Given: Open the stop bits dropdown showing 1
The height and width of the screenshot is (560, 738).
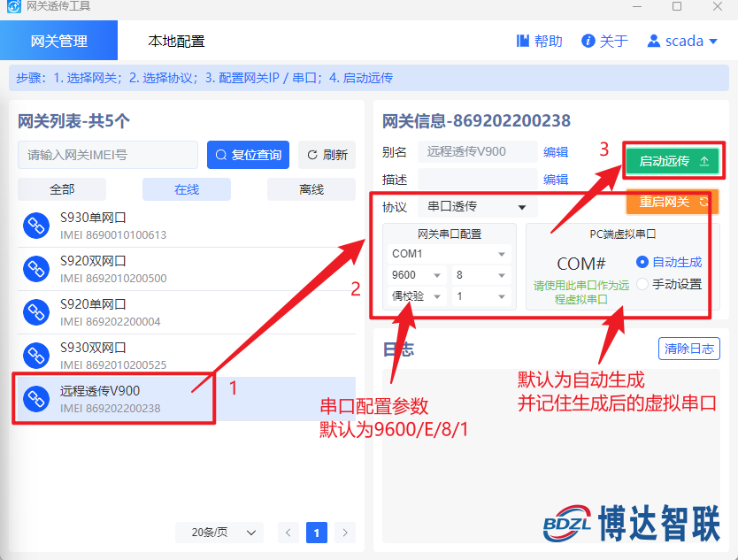Looking at the screenshot, I should [481, 296].
